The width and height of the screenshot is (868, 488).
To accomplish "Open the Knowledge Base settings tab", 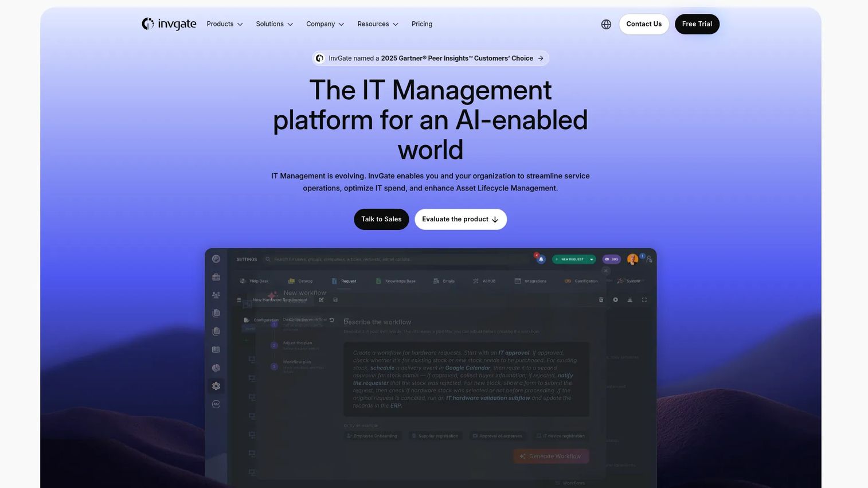I will (396, 281).
